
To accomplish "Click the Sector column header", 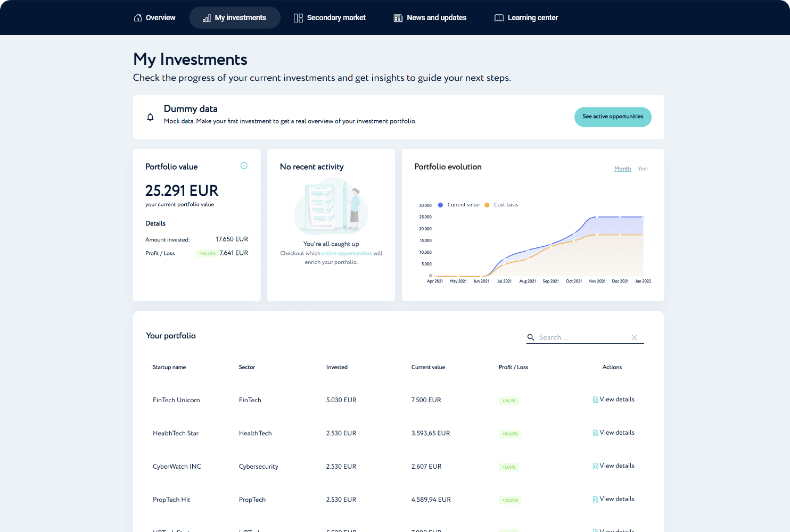I will coord(247,367).
